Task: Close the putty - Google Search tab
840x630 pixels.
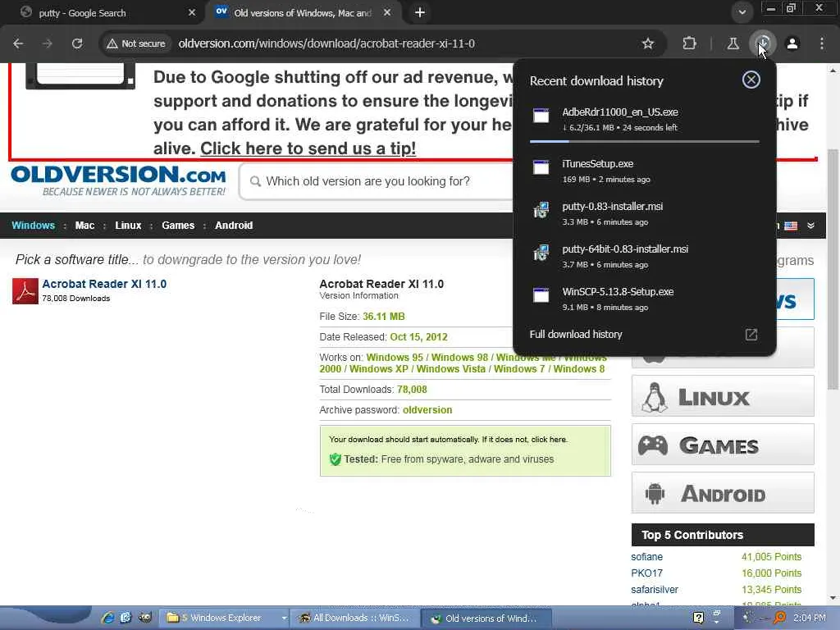Action: point(192,12)
